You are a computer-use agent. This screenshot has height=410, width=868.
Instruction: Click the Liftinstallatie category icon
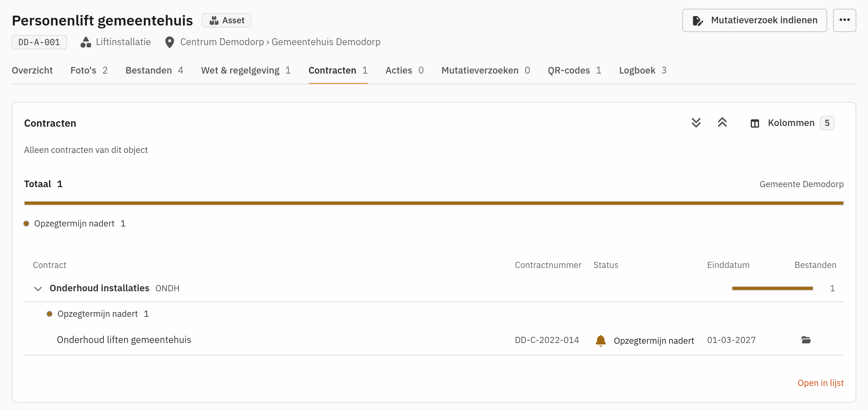point(86,42)
